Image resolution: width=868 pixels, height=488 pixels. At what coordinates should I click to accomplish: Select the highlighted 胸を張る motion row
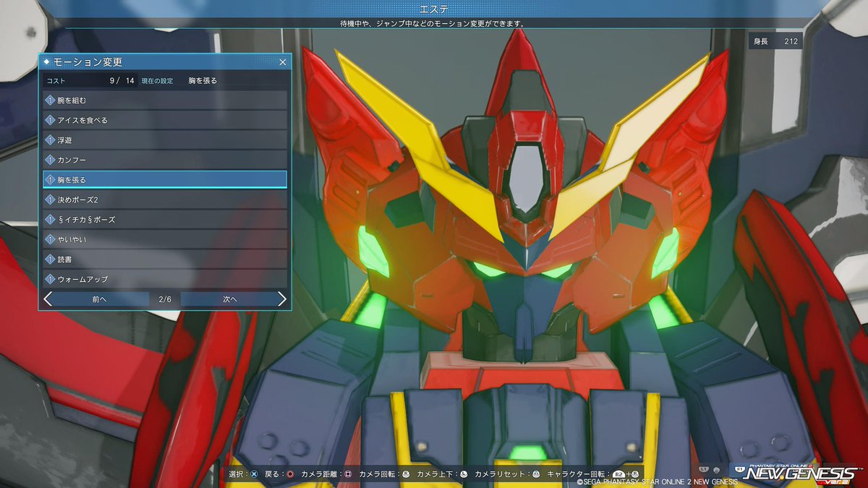pos(165,179)
